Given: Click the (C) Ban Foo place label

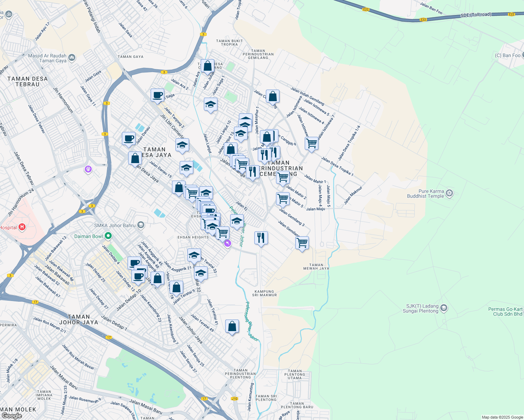Looking at the screenshot, I should tap(508, 55).
